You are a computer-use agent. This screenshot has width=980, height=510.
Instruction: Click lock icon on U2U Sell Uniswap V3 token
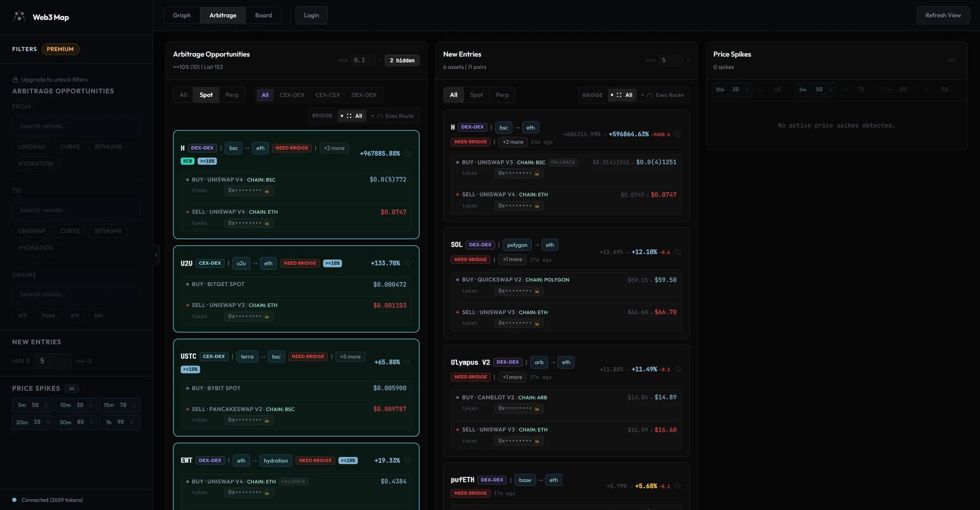(x=267, y=316)
